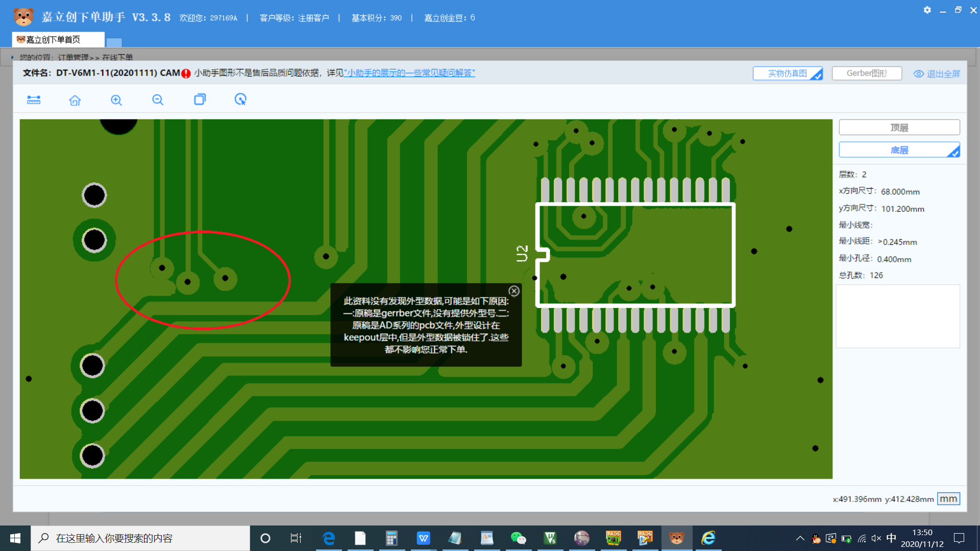The width and height of the screenshot is (980, 551).
Task: Click the 最小线距 >0.245mm value
Action: [x=897, y=242]
